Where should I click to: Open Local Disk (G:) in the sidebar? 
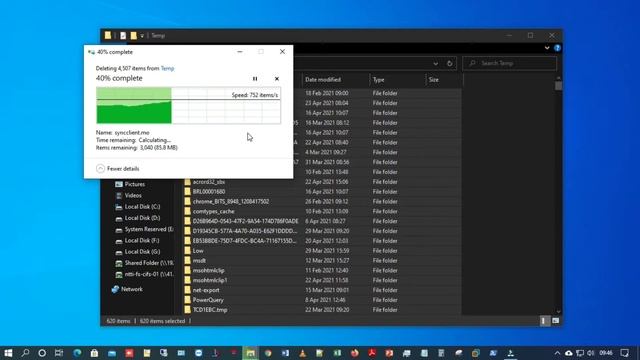[142, 252]
